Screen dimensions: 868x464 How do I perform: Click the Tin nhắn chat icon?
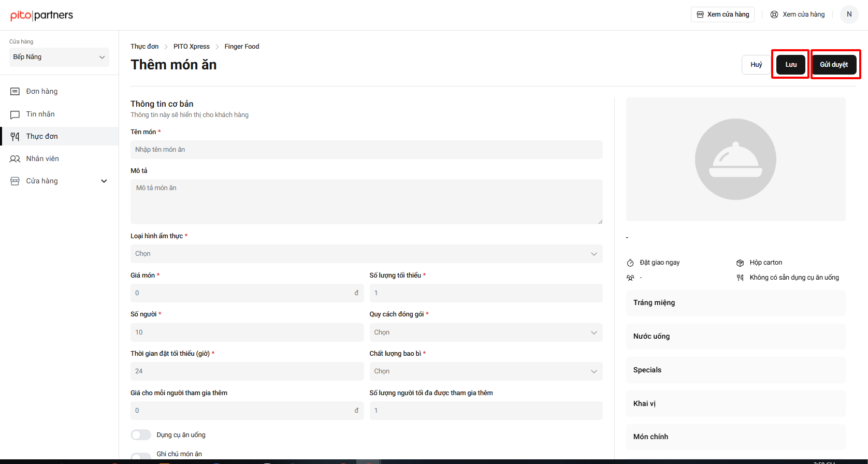pyautogui.click(x=15, y=114)
